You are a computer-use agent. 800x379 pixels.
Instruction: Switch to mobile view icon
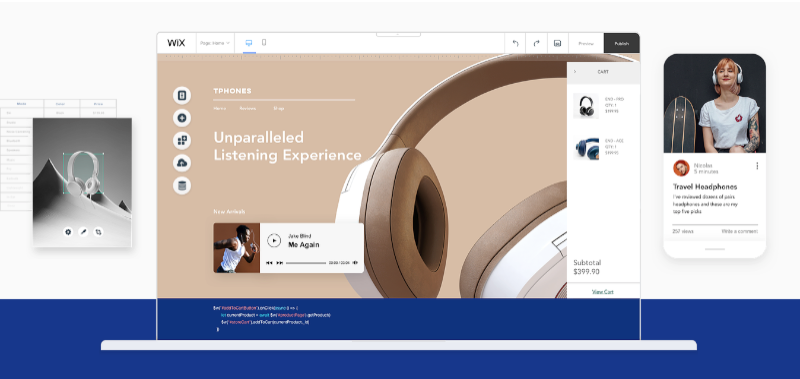[x=264, y=43]
